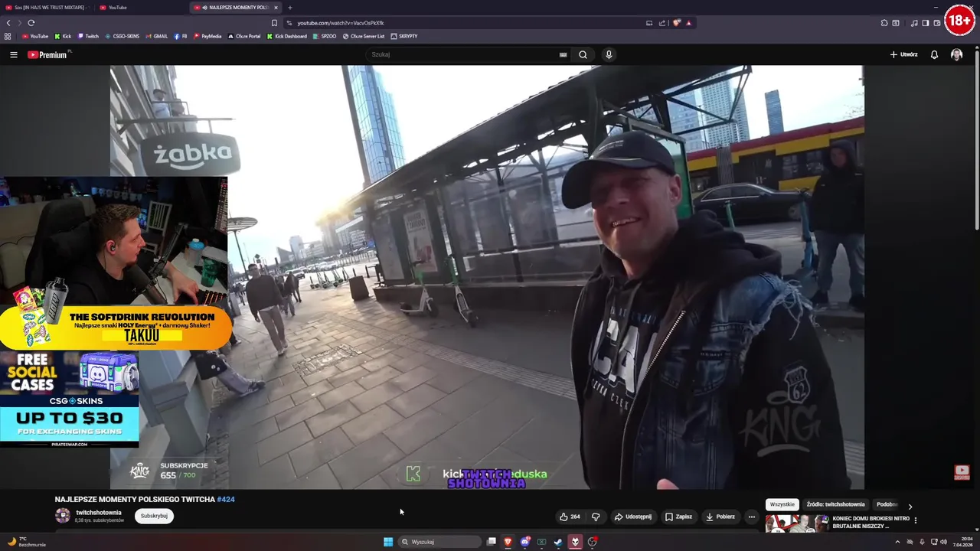
Task: Open picture-in-picture icon in address bar
Action: pyautogui.click(x=649, y=23)
